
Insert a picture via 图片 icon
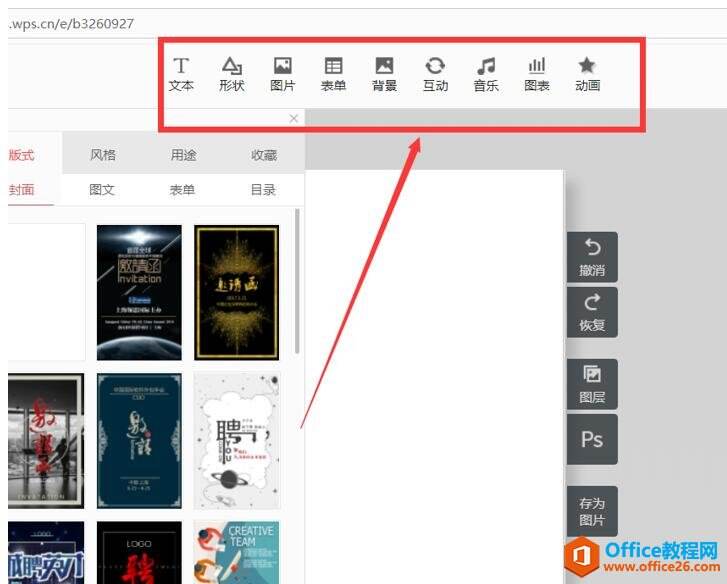click(x=283, y=74)
